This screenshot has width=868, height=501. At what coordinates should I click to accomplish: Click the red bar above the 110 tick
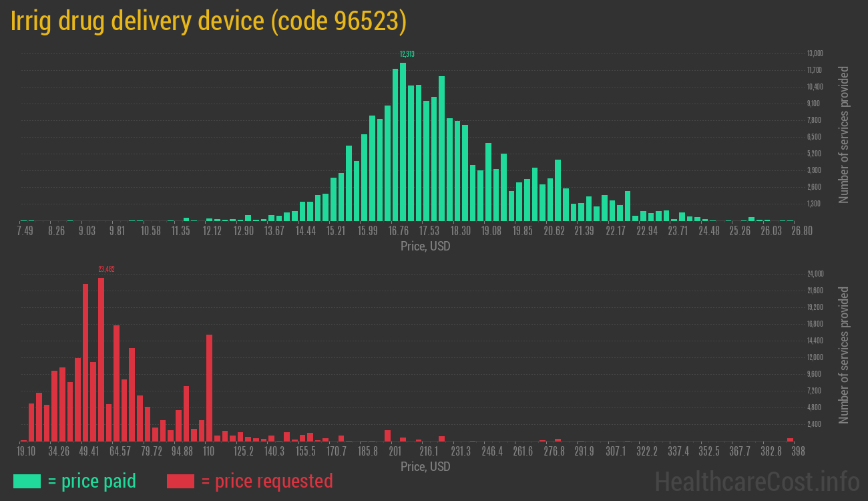tap(209, 387)
